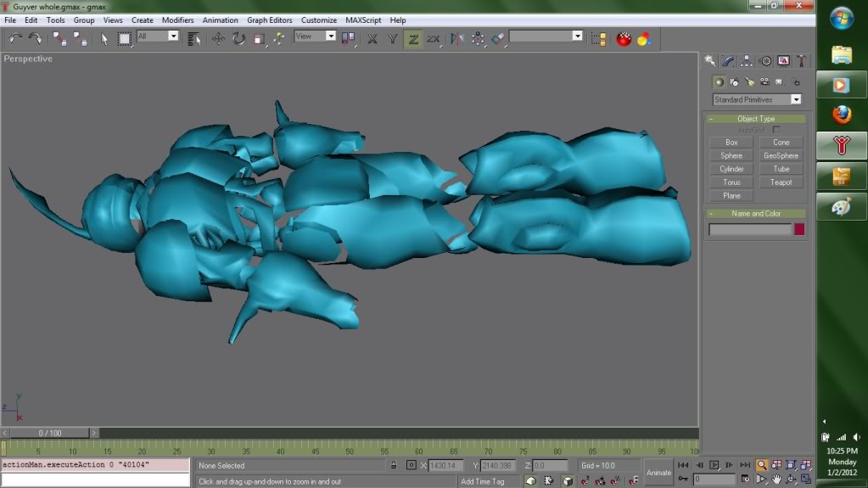
Task: Toggle the Z axis constraint
Action: [x=412, y=38]
